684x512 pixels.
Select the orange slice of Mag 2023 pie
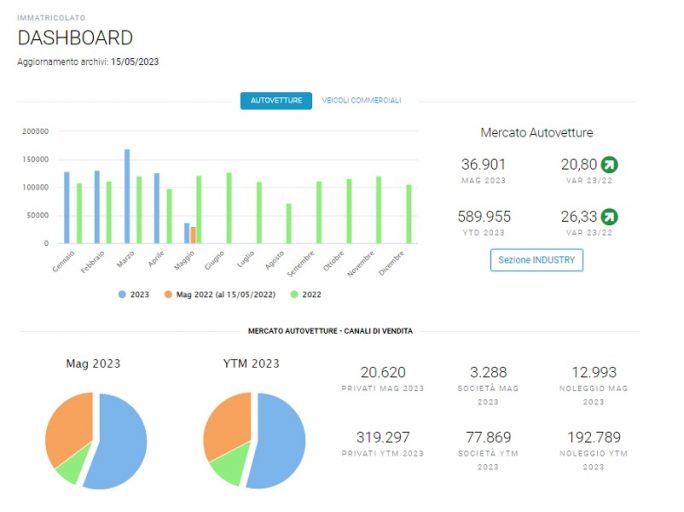tap(70, 425)
